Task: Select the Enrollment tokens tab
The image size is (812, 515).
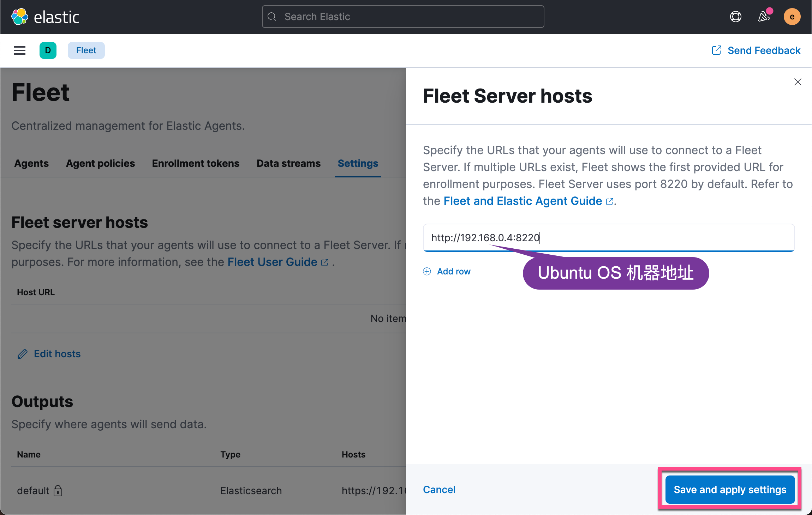Action: [196, 163]
